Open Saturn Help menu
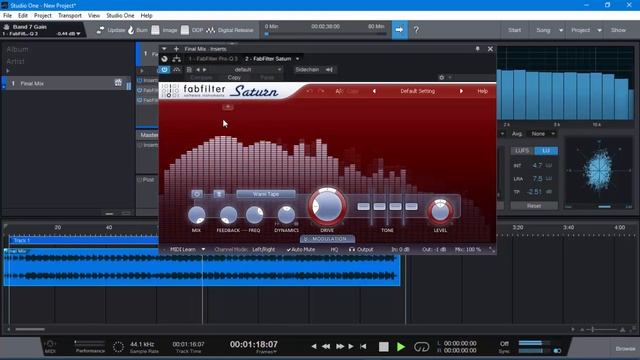Image resolution: width=640 pixels, height=360 pixels. tap(482, 91)
